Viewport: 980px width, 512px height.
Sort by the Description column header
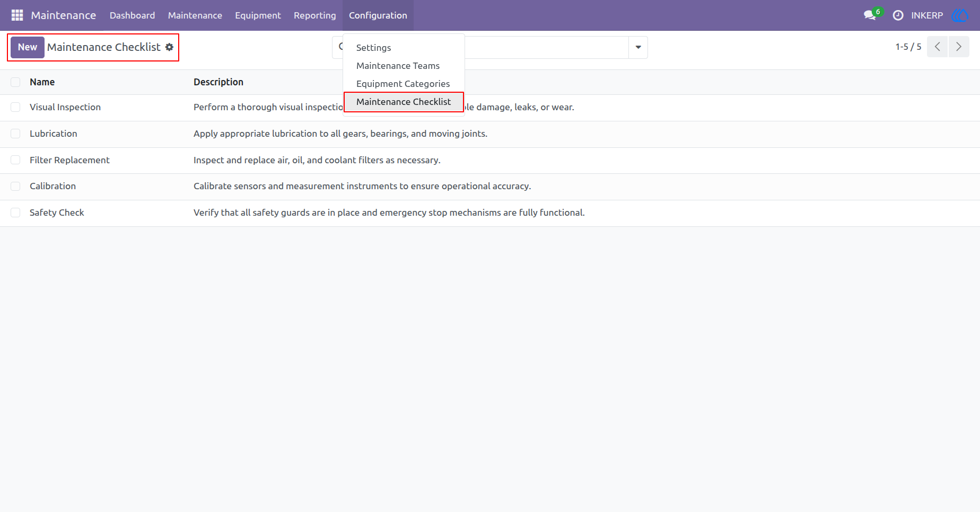click(218, 82)
